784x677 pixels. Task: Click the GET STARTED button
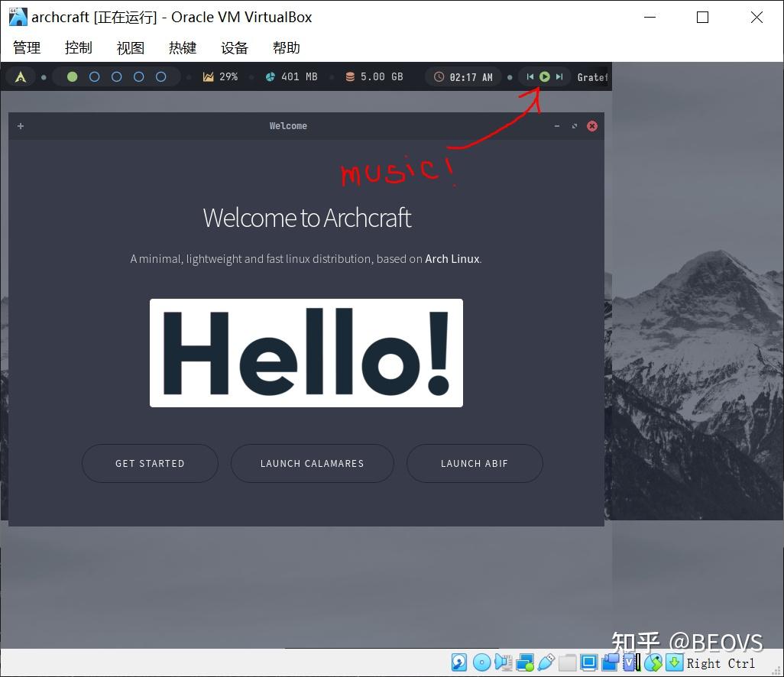pos(150,463)
